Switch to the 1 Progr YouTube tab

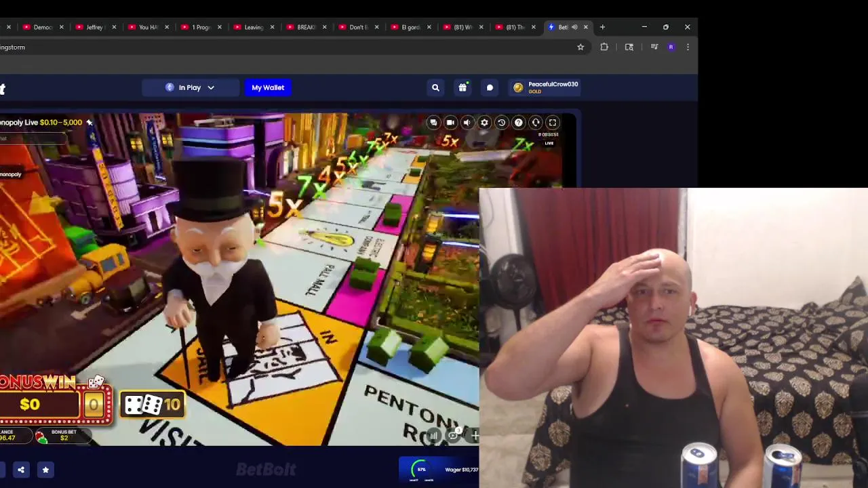tap(201, 27)
